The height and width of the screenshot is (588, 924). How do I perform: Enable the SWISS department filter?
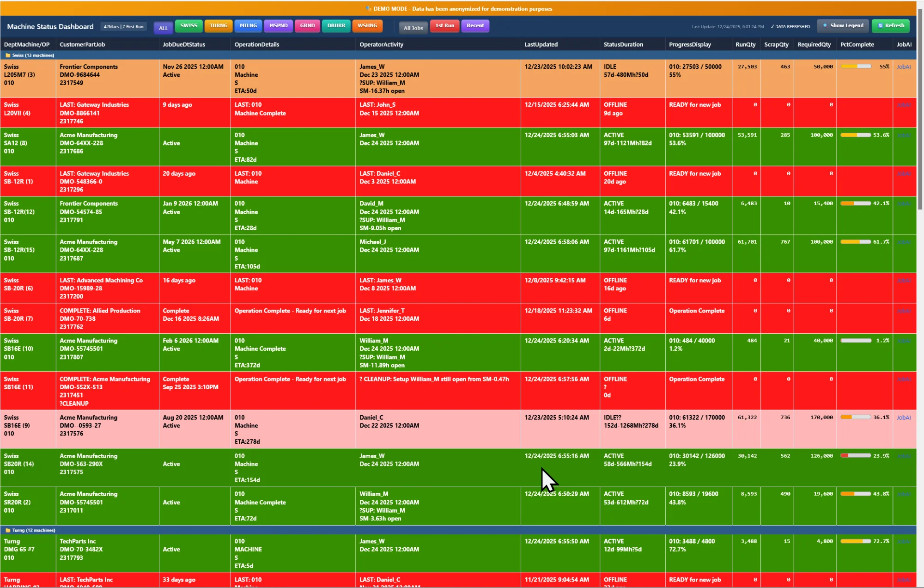tap(188, 26)
